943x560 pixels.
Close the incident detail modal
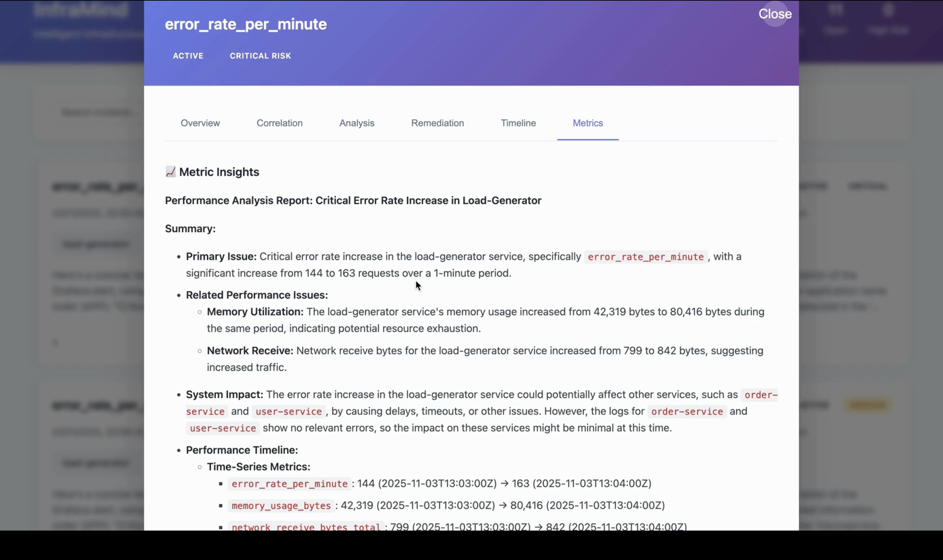775,14
